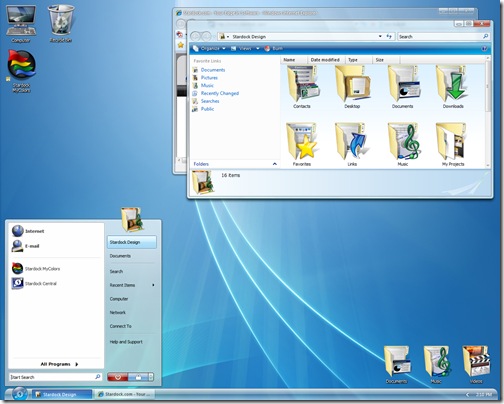Image resolution: width=504 pixels, height=404 pixels.
Task: Sort by Date modified column header
Action: click(x=326, y=60)
